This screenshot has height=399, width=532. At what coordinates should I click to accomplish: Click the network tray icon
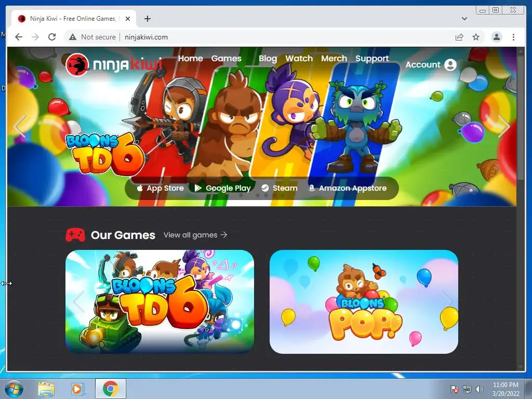point(467,389)
